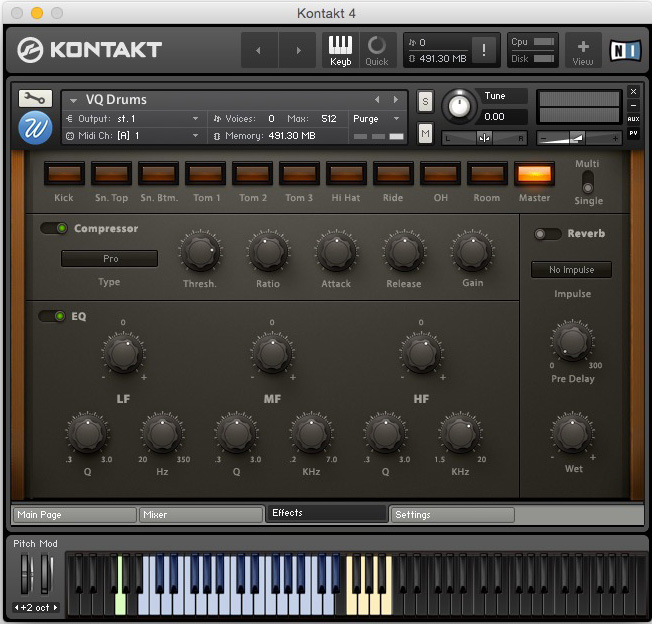Toggle the EQ power switch

coord(54,317)
